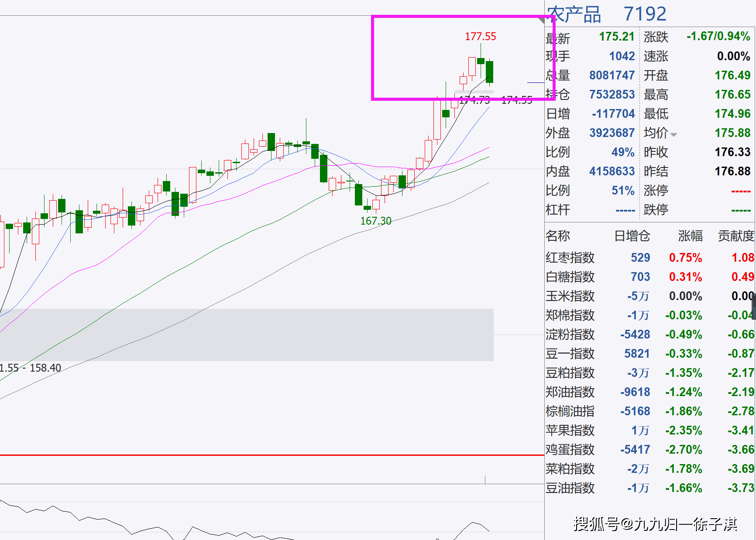756x540 pixels.
Task: Click the 内盘 value 4158633
Action: (x=612, y=171)
